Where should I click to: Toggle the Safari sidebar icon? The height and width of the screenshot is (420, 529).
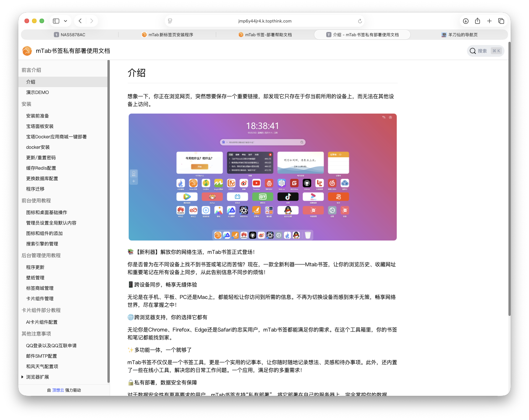pos(56,21)
